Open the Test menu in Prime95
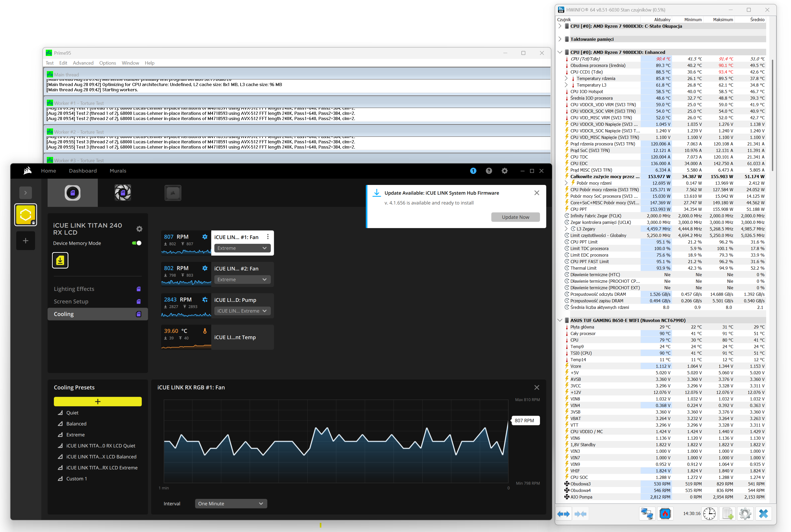 [49, 63]
